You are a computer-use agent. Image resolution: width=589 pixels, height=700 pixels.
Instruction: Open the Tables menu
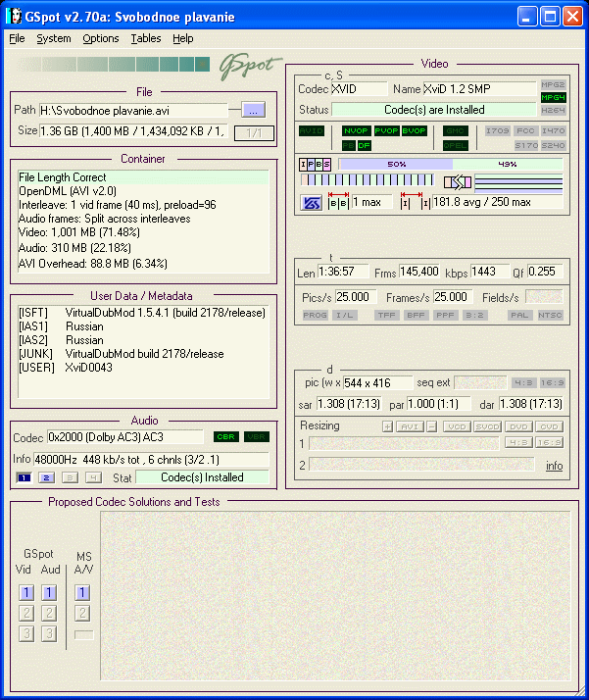pyautogui.click(x=146, y=39)
